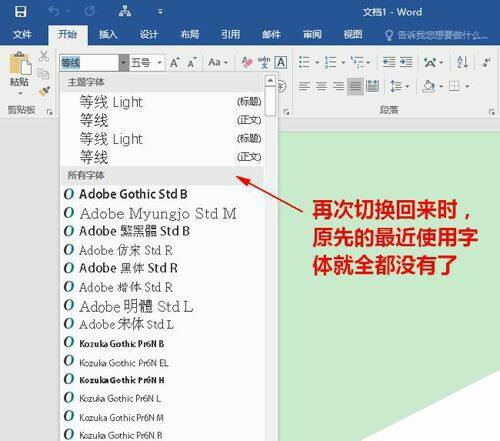The image size is (500, 441).
Task: Click the Shading paint bucket icon
Action: tap(429, 86)
